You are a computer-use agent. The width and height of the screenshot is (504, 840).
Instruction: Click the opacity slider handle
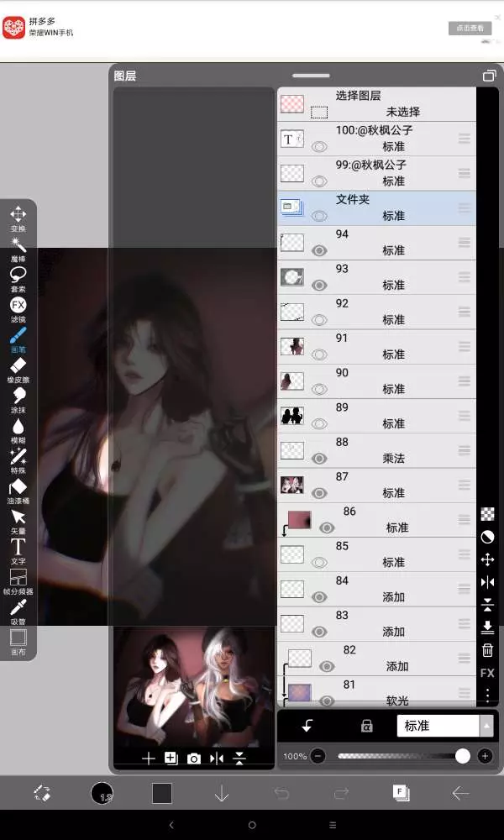click(463, 756)
